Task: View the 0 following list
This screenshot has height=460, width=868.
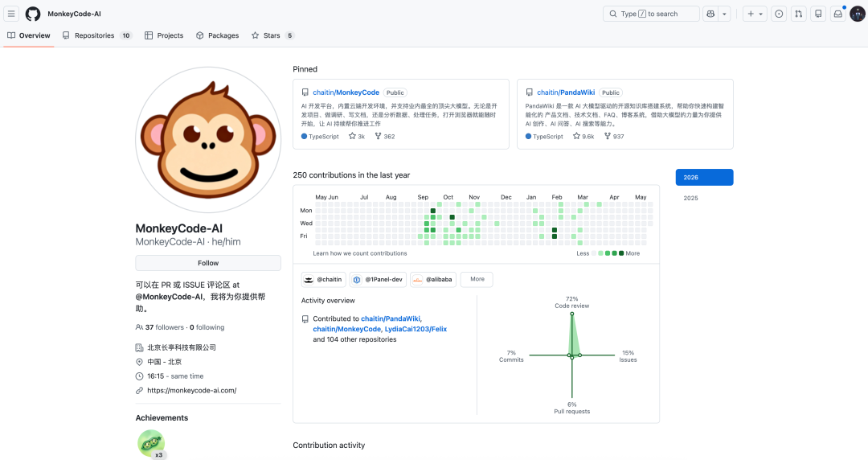Action: (x=207, y=327)
